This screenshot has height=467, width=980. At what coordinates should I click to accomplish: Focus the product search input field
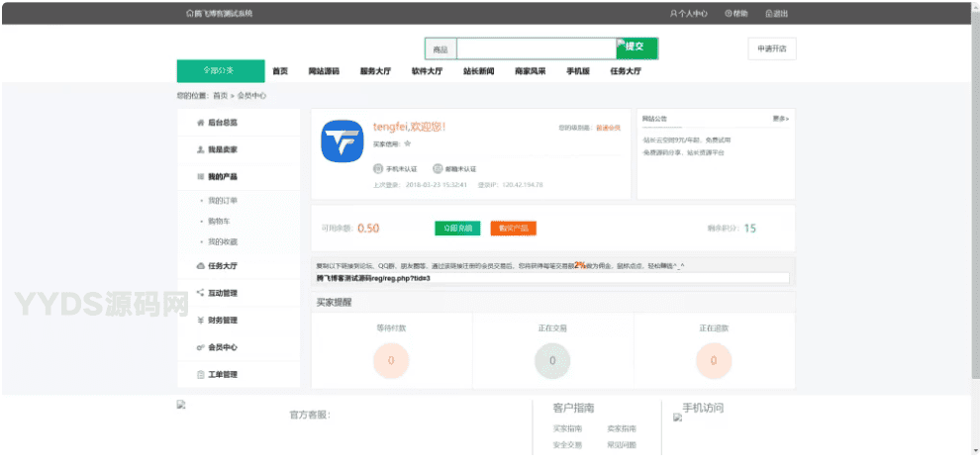pyautogui.click(x=537, y=48)
